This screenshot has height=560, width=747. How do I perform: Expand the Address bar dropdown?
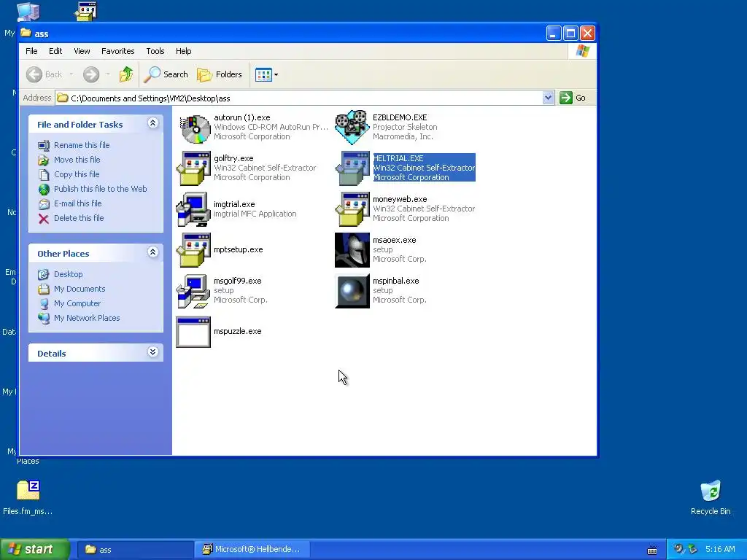pos(548,98)
